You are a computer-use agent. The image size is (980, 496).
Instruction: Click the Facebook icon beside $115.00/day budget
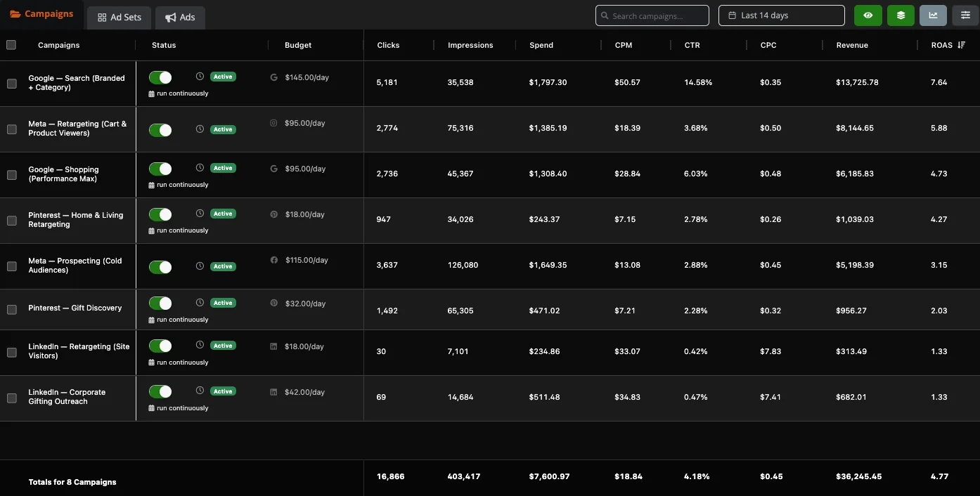pyautogui.click(x=274, y=260)
